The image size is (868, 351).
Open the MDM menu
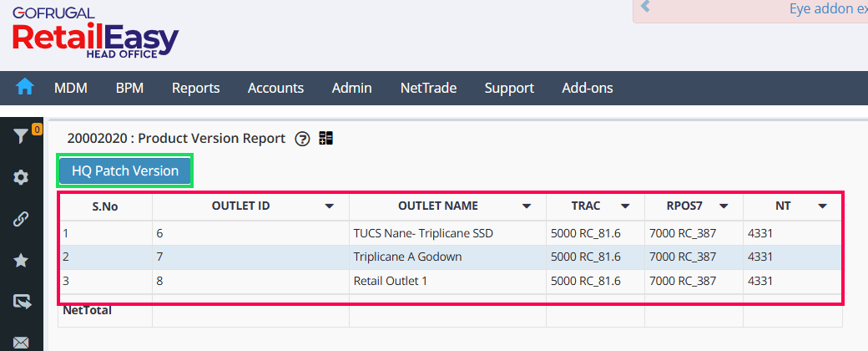point(71,88)
